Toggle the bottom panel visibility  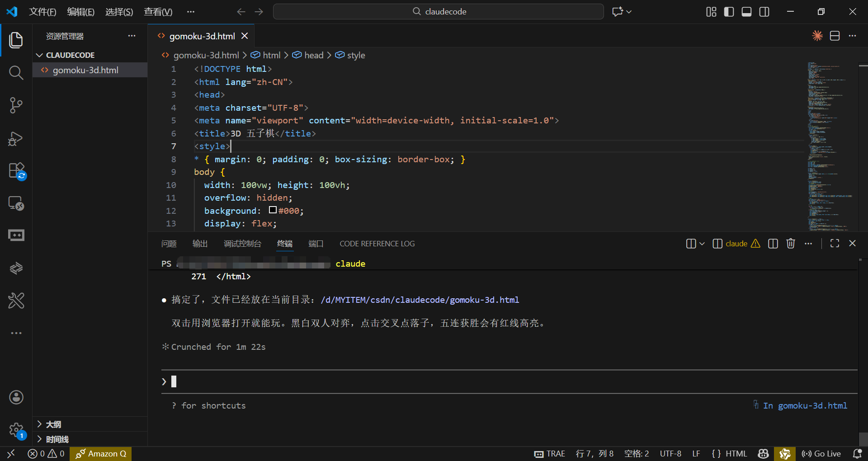(746, 12)
